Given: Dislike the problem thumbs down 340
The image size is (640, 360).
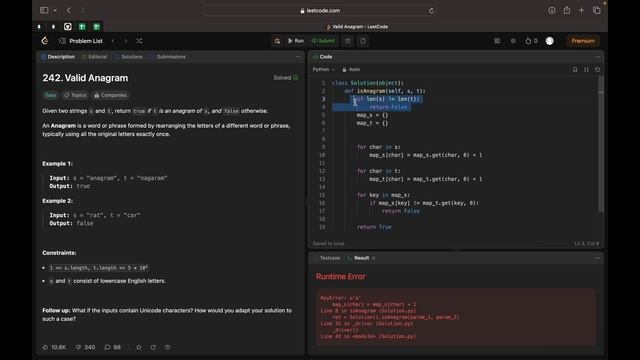Looking at the screenshot, I should click(x=85, y=347).
